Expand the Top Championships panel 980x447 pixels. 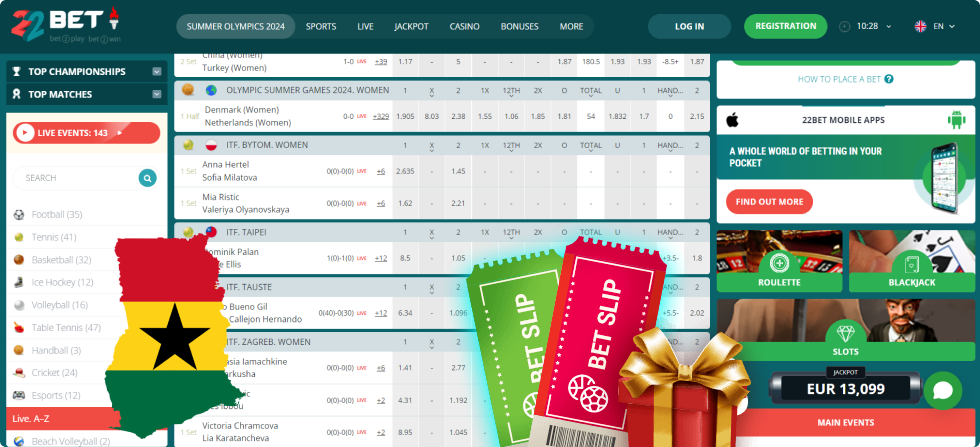point(87,71)
